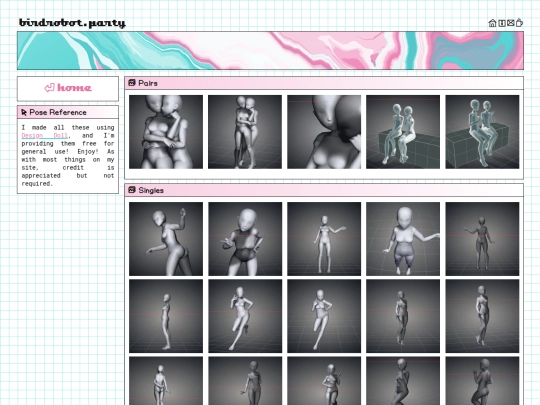Click the picture icon beside Singles heading

click(132, 190)
